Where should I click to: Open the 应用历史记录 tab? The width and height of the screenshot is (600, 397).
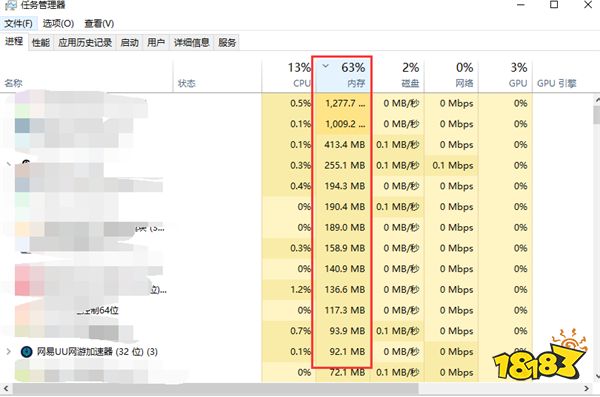tap(85, 42)
